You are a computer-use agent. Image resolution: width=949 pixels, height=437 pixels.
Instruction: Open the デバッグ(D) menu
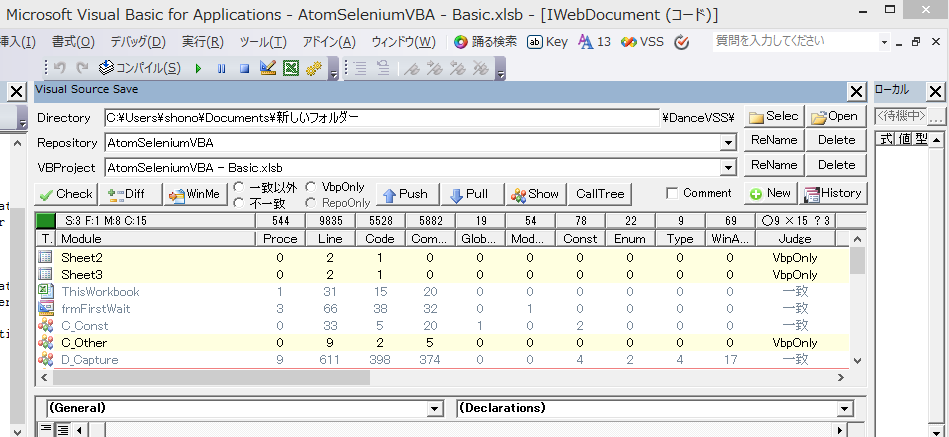138,42
